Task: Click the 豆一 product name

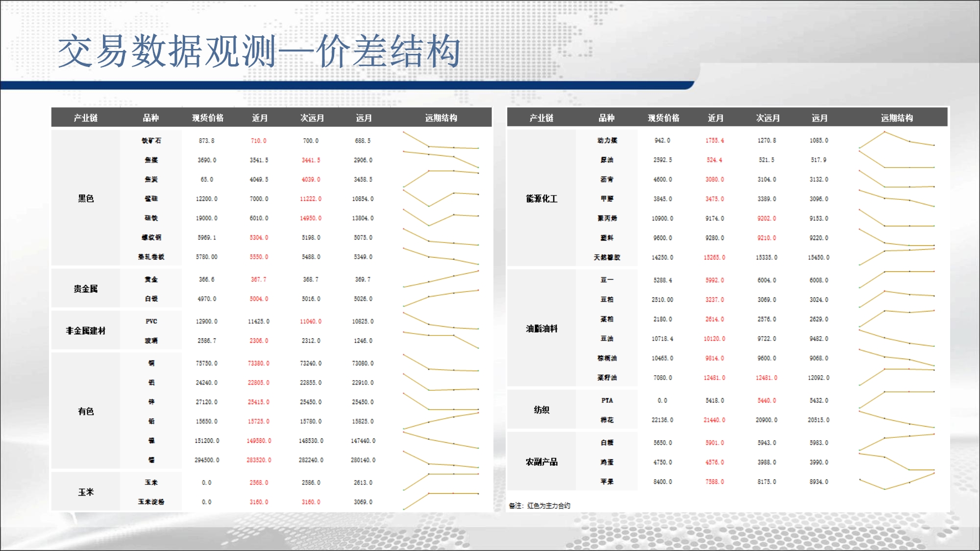Action: [607, 280]
